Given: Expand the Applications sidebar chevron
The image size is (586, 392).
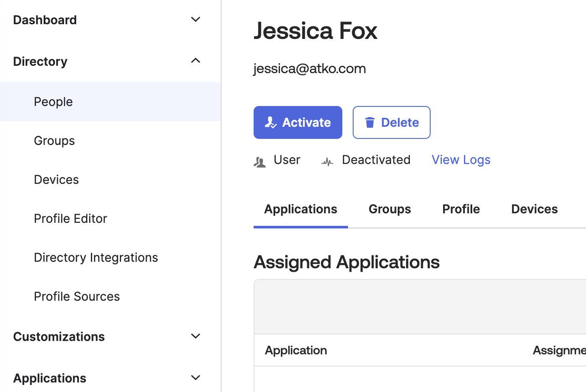Looking at the screenshot, I should click(x=196, y=378).
